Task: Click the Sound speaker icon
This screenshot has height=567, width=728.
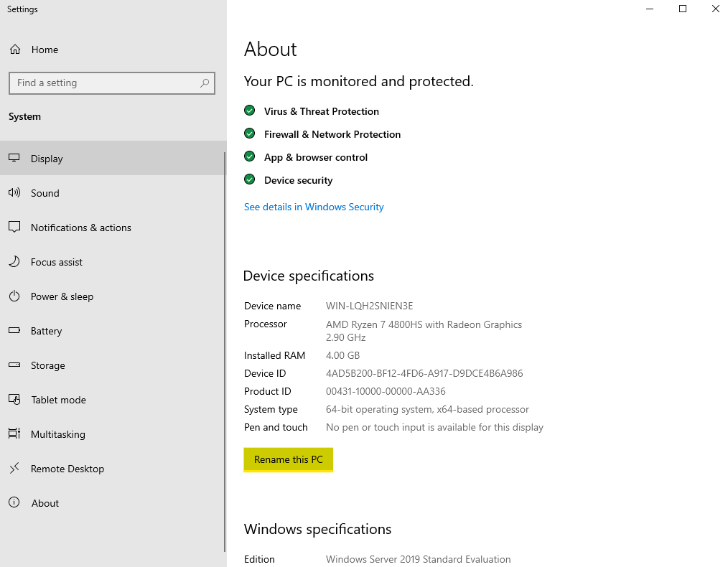Action: (14, 192)
